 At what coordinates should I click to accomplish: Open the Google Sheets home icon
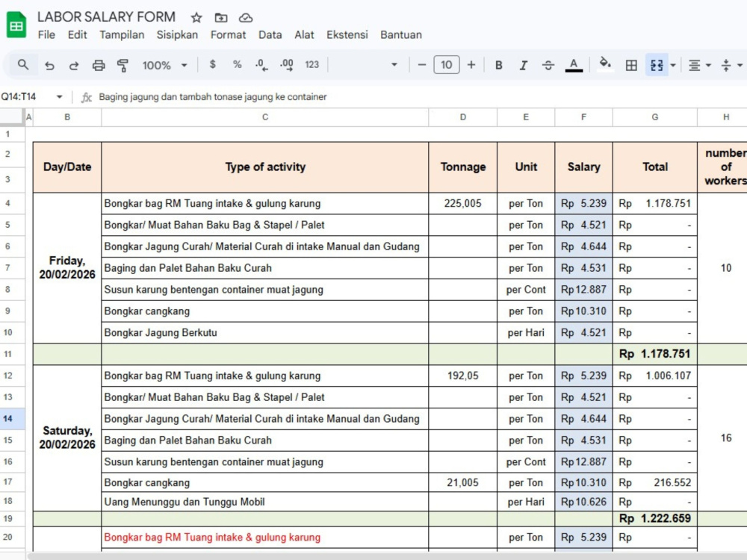(x=16, y=25)
